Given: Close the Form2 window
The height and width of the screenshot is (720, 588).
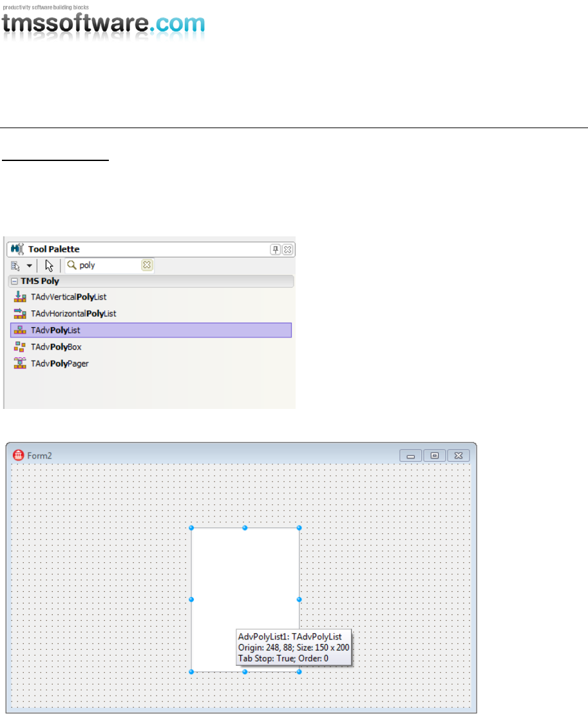Looking at the screenshot, I should pyautogui.click(x=459, y=455).
